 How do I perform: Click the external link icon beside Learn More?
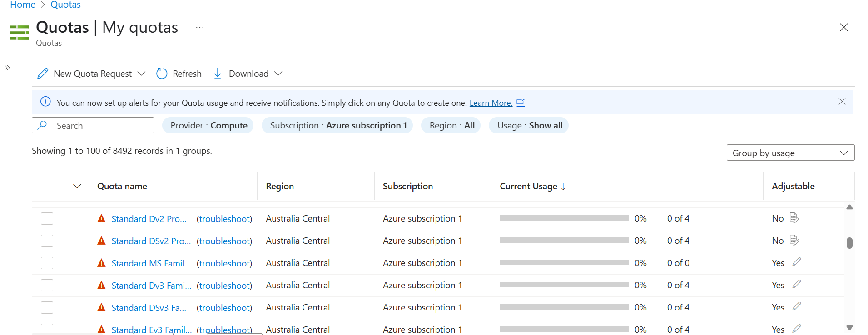click(x=521, y=102)
